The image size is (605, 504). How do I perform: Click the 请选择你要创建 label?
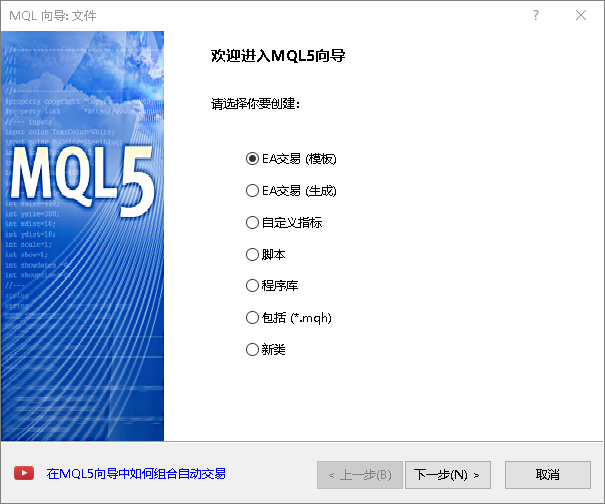255,104
